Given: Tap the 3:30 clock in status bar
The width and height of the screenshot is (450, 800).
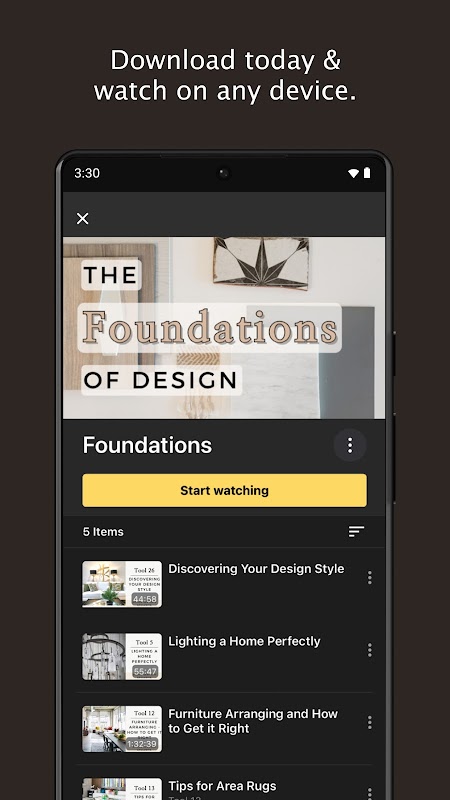Looking at the screenshot, I should [x=87, y=173].
